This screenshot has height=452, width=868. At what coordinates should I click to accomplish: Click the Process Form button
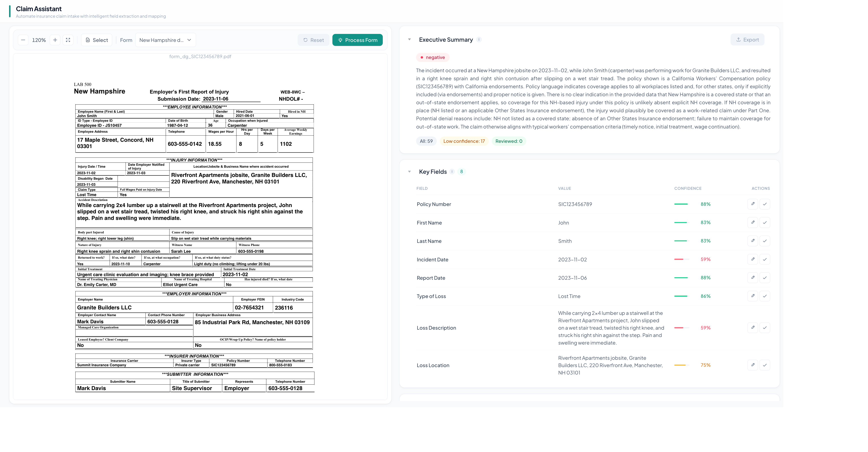click(357, 40)
